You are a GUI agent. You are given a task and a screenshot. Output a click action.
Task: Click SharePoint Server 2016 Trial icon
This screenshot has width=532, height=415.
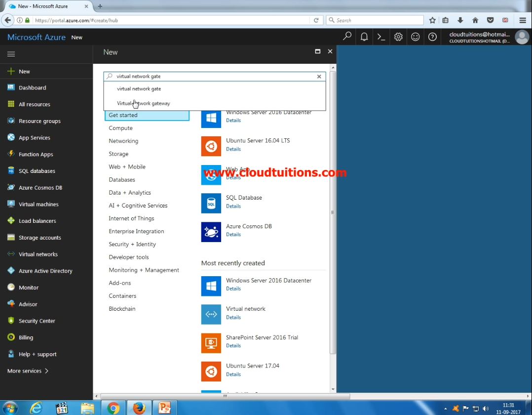211,343
